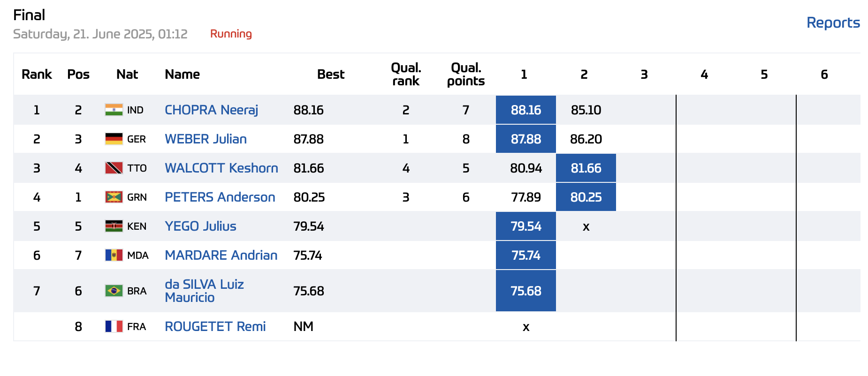Click the Germany flag icon
The width and height of the screenshot is (868, 376).
point(114,139)
